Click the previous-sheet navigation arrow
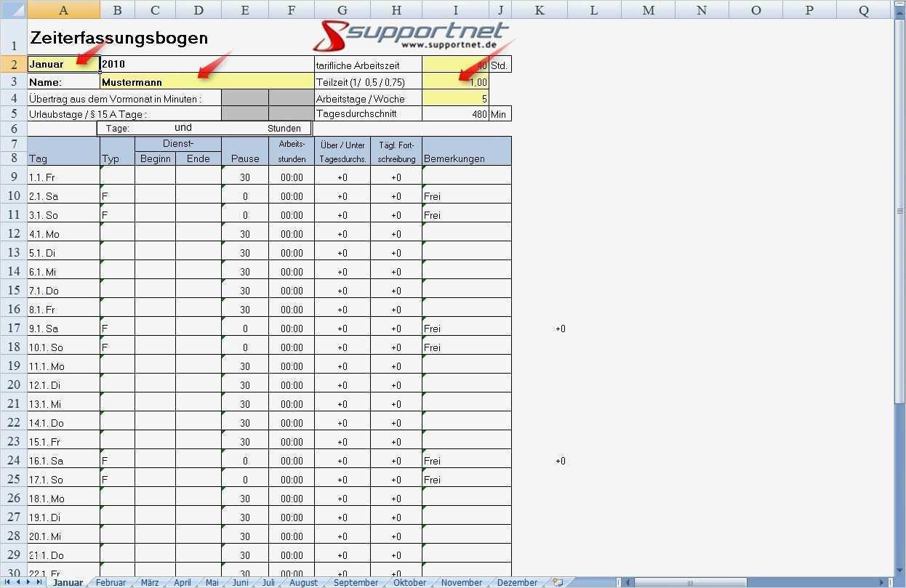Image resolution: width=906 pixels, height=588 pixels. tap(18, 581)
